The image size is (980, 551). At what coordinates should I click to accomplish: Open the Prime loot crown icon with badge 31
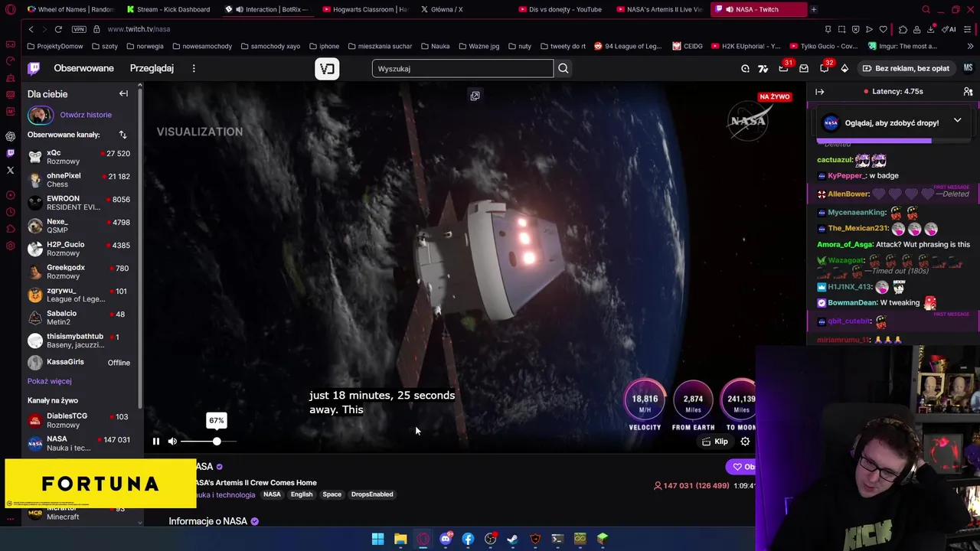click(x=783, y=68)
